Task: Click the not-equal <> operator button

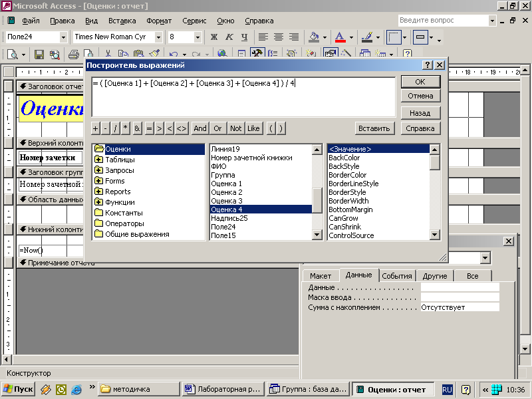Action: (x=182, y=128)
